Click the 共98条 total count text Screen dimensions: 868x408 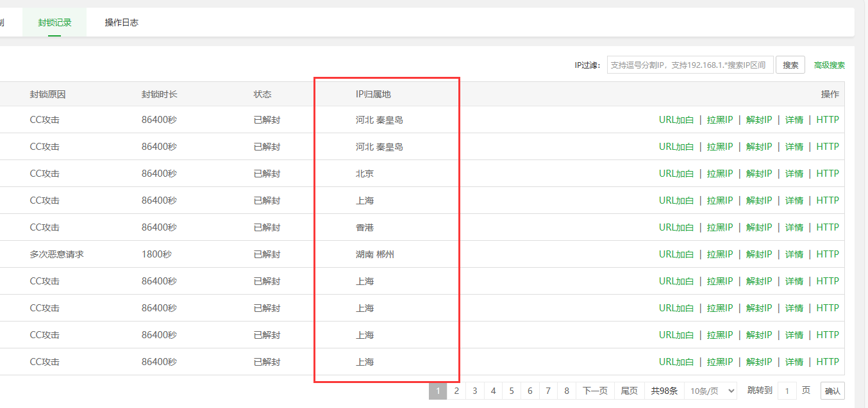pos(664,391)
